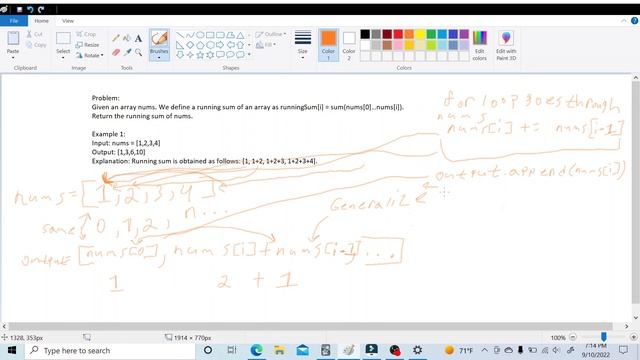The width and height of the screenshot is (640, 360).
Task: Click the Brushes tool icon
Action: (159, 39)
